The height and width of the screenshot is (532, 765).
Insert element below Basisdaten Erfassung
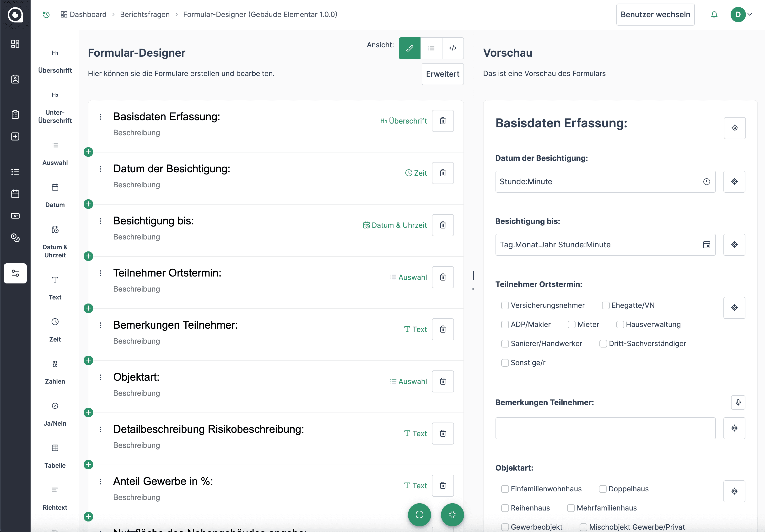click(x=88, y=152)
